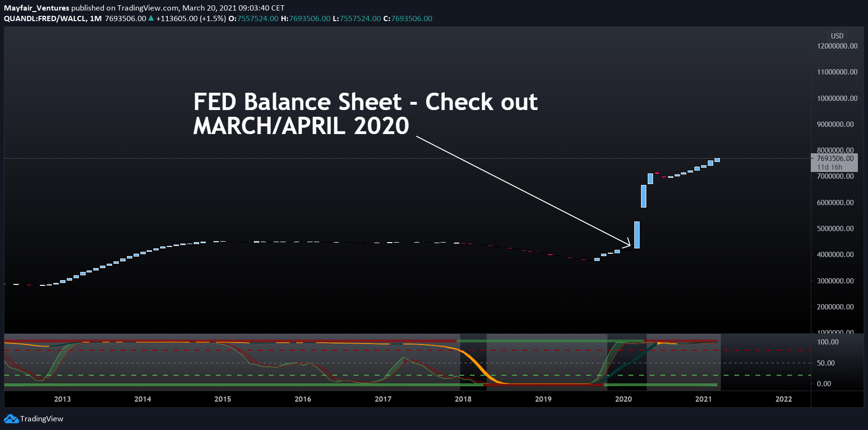Click the 0.00 level on indicator axis

point(824,384)
